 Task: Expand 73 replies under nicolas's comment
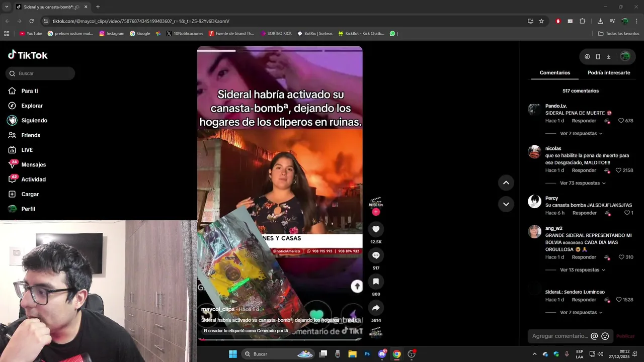click(583, 184)
